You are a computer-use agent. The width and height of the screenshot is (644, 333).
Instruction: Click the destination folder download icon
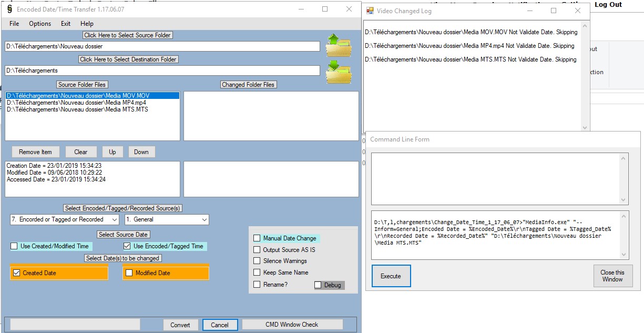338,73
